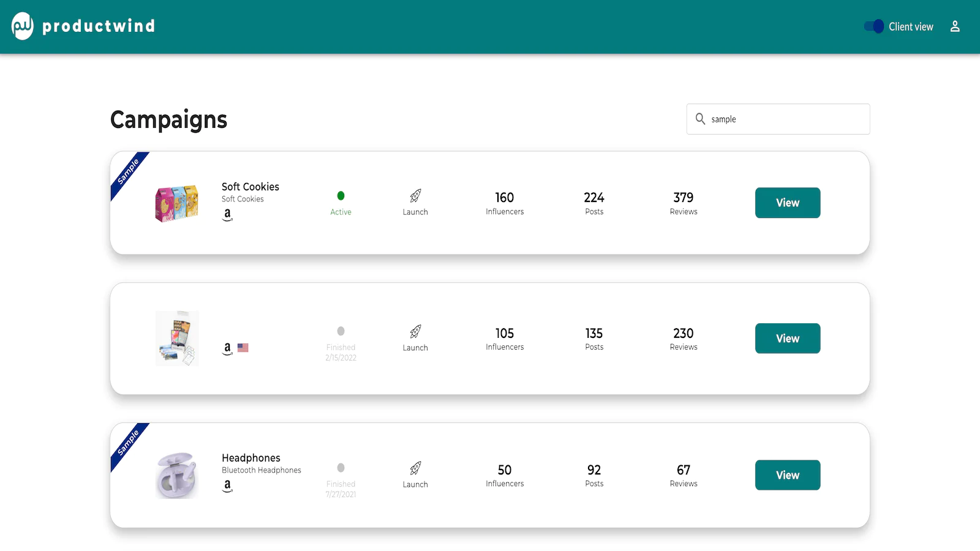View the Soft Cookies campaign
This screenshot has height=551, width=980.
click(787, 203)
